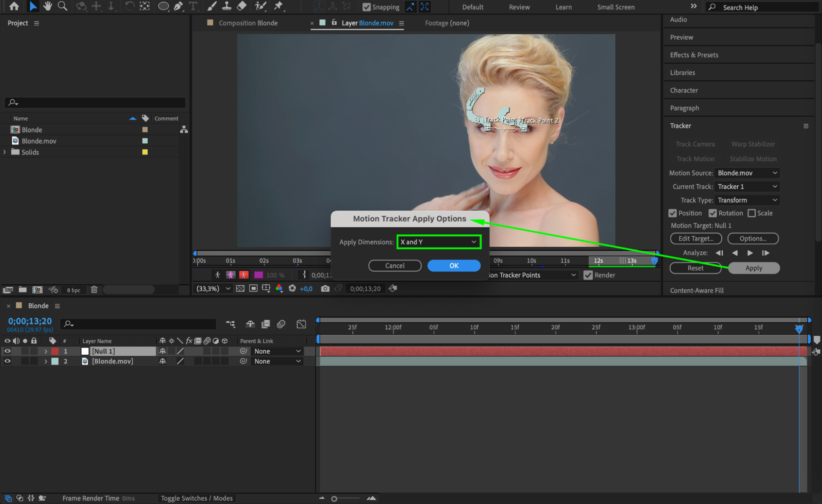Uncheck the Rotation checkbox in Tracker
Image resolution: width=822 pixels, height=504 pixels.
pos(713,213)
